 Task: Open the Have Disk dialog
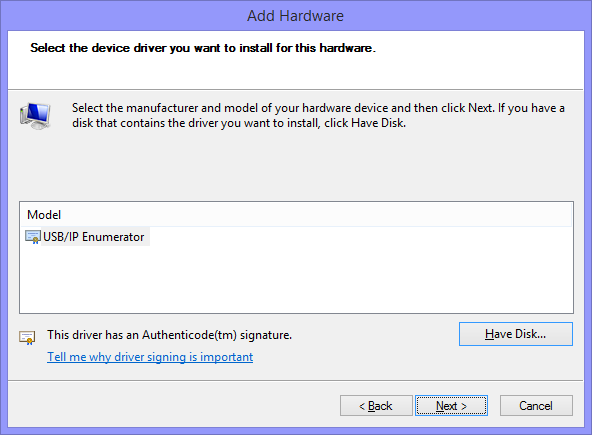coord(516,334)
